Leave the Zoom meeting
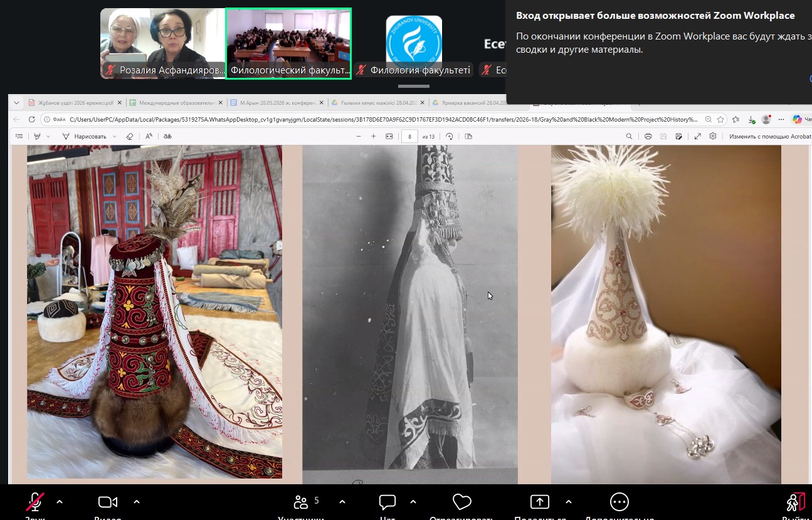The height and width of the screenshot is (520, 812). pos(796,502)
